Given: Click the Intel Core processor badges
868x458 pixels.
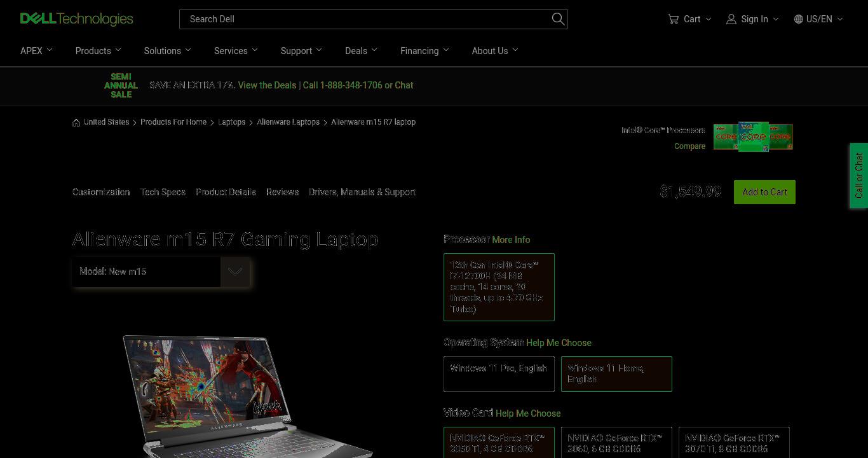Looking at the screenshot, I should coord(753,137).
